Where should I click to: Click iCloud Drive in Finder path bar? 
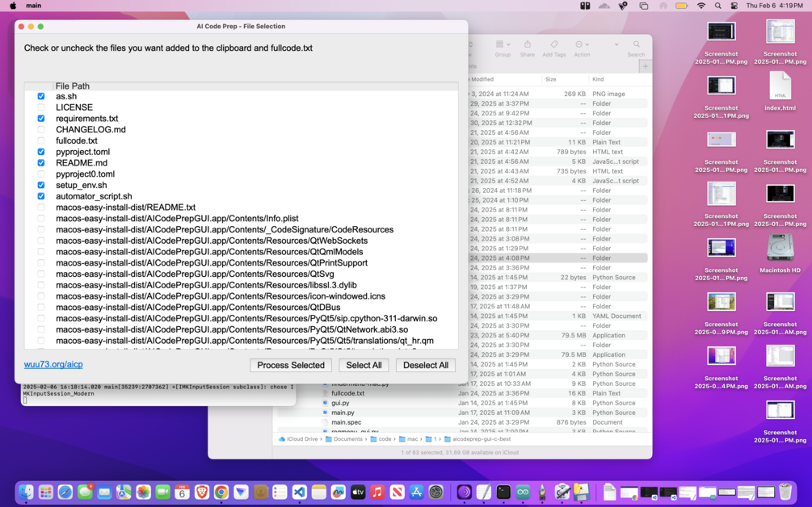(x=298, y=438)
